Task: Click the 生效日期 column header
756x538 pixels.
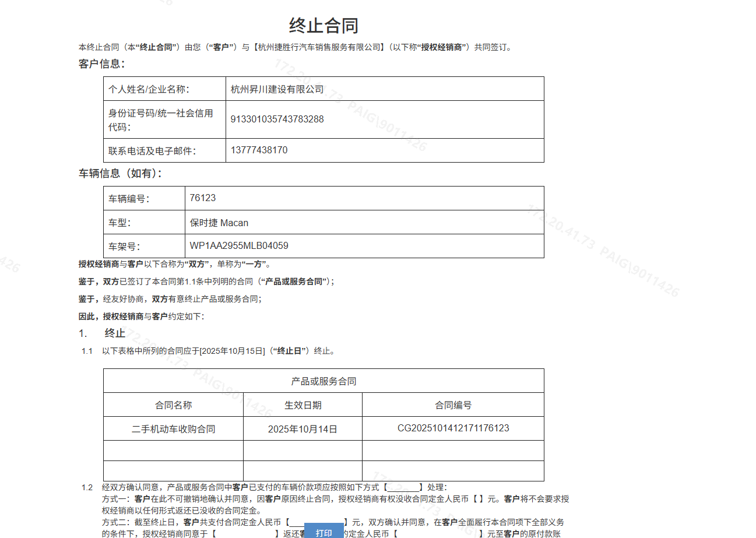Action: [x=303, y=405]
